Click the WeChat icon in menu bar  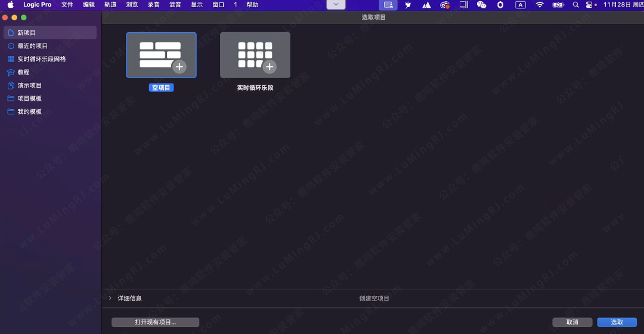tap(481, 5)
